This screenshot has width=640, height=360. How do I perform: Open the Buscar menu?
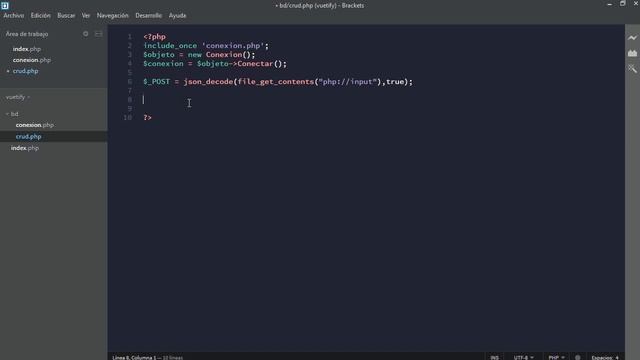pyautogui.click(x=66, y=16)
